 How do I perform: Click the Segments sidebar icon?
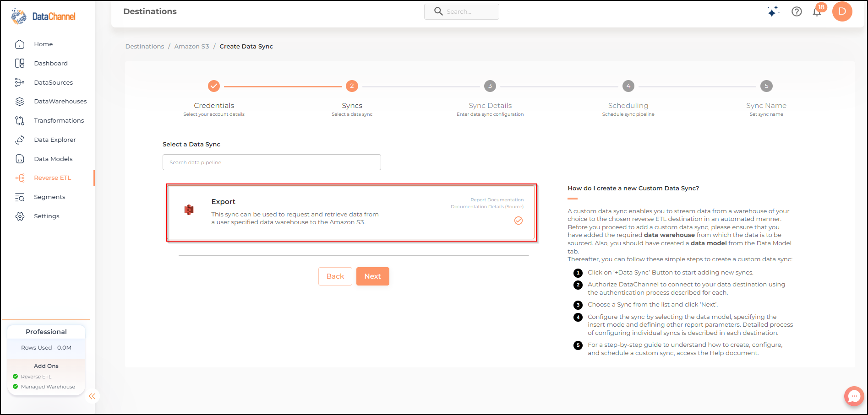tap(20, 197)
